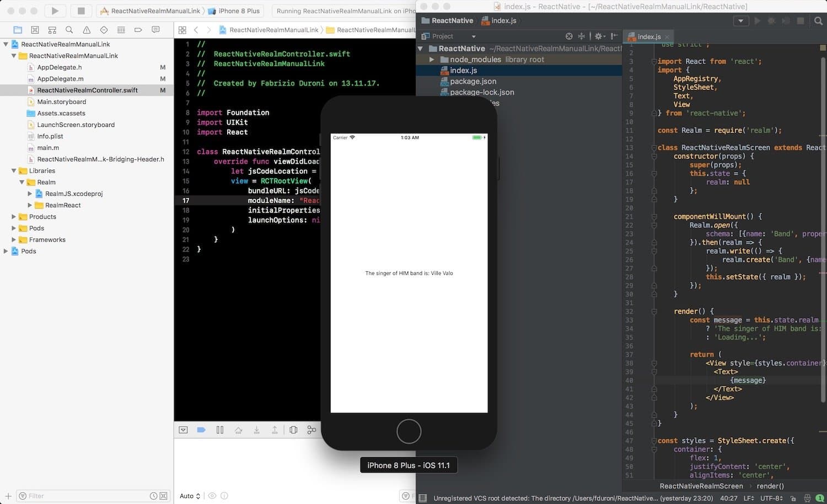Open the run configuration dropdown in WebStorm

click(x=740, y=20)
